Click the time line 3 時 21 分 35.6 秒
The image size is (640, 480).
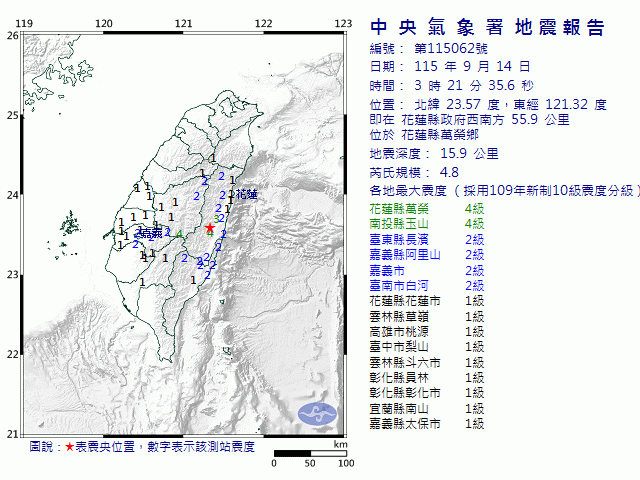[x=451, y=86]
